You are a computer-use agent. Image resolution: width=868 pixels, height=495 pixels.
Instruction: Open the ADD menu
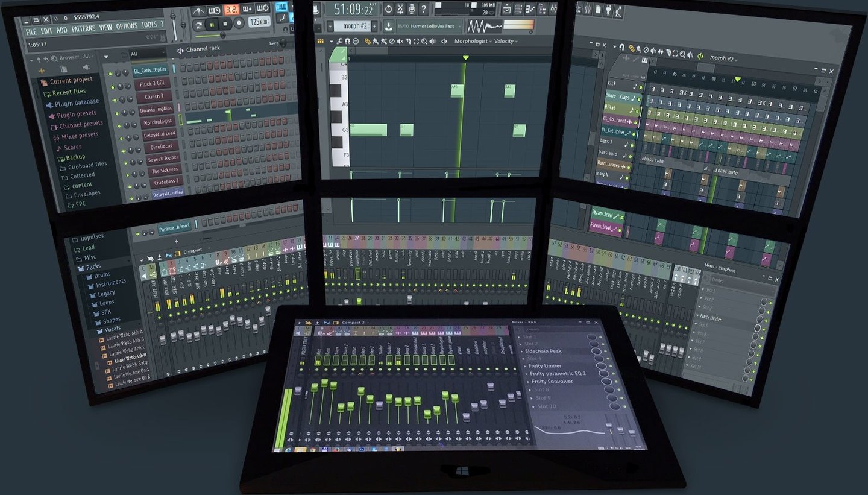pyautogui.click(x=62, y=30)
